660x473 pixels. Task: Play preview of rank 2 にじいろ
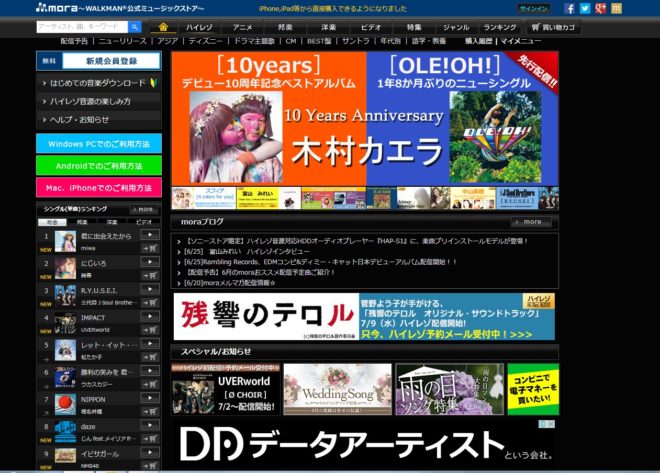pos(150,262)
